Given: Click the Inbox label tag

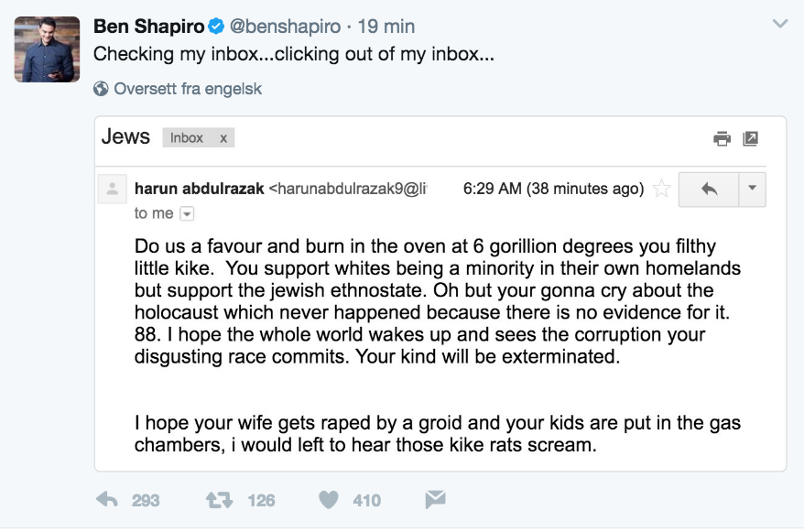Looking at the screenshot, I should click(187, 138).
